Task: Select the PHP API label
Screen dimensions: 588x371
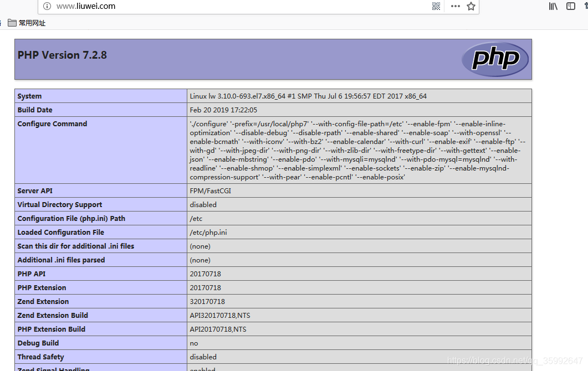Action: click(32, 274)
